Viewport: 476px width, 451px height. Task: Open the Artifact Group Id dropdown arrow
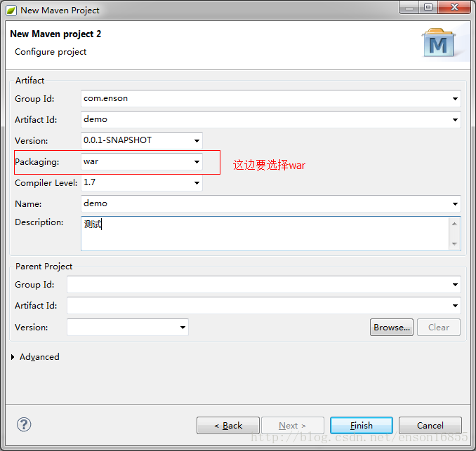coord(455,99)
